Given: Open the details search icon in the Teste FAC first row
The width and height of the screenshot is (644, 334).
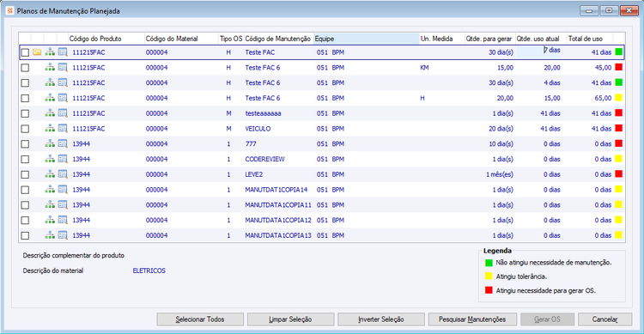Looking at the screenshot, I should [x=63, y=52].
